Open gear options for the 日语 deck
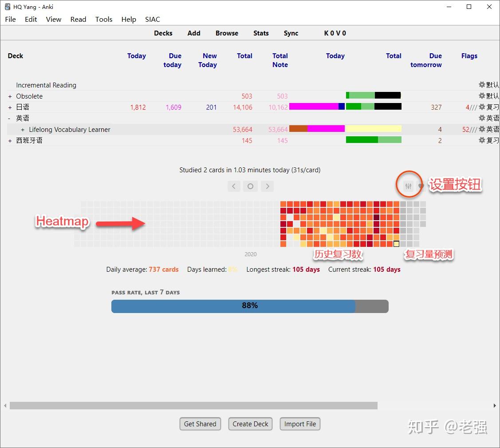Viewport: 500px width, 448px height. (481, 107)
